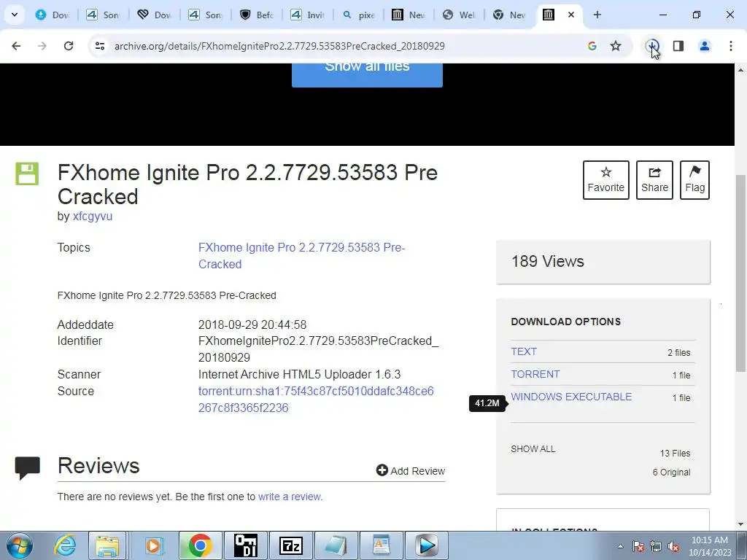Select the '6 Original' count
The width and height of the screenshot is (747, 560).
click(x=671, y=472)
